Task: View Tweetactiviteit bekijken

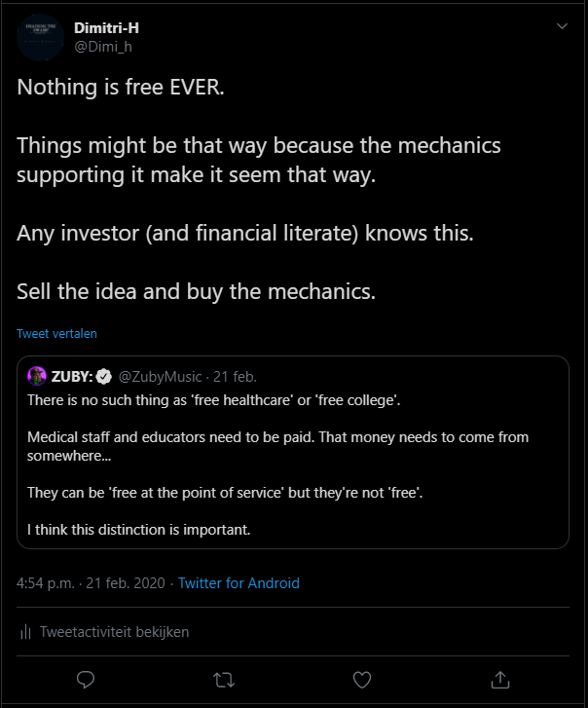Action: click(114, 632)
